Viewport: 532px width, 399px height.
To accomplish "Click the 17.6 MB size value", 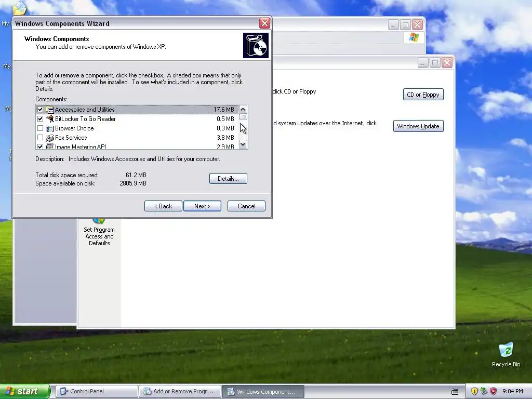I will 224,110.
